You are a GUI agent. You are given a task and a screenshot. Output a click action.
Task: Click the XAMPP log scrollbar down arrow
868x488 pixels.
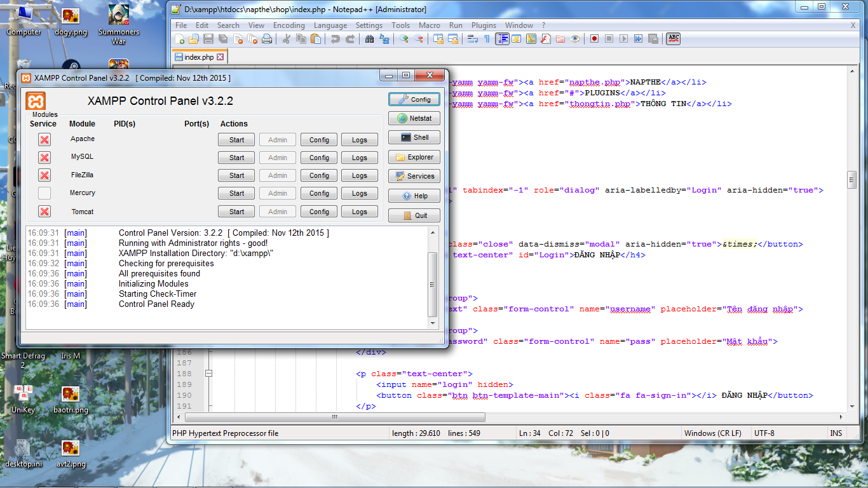433,323
